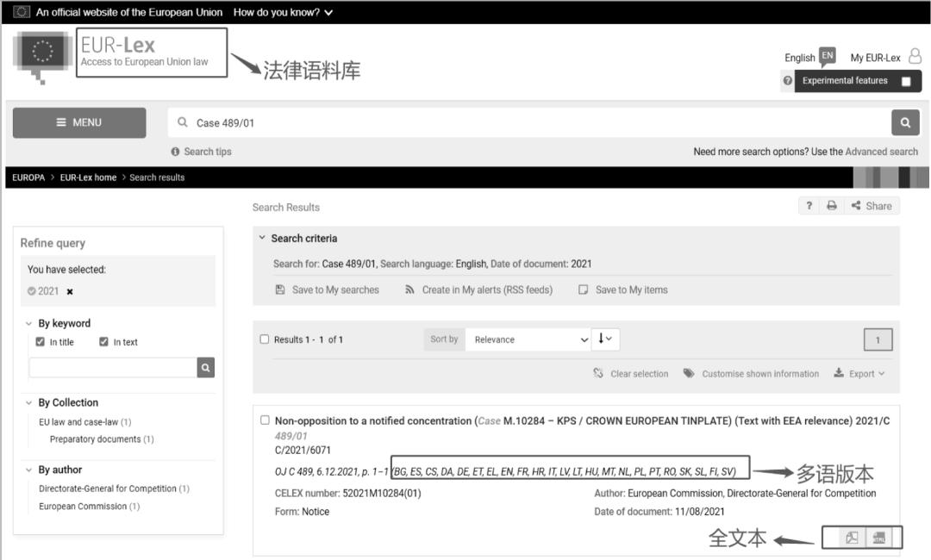Toggle the sort direction arrow button
This screenshot has height=560, width=931.
click(606, 339)
